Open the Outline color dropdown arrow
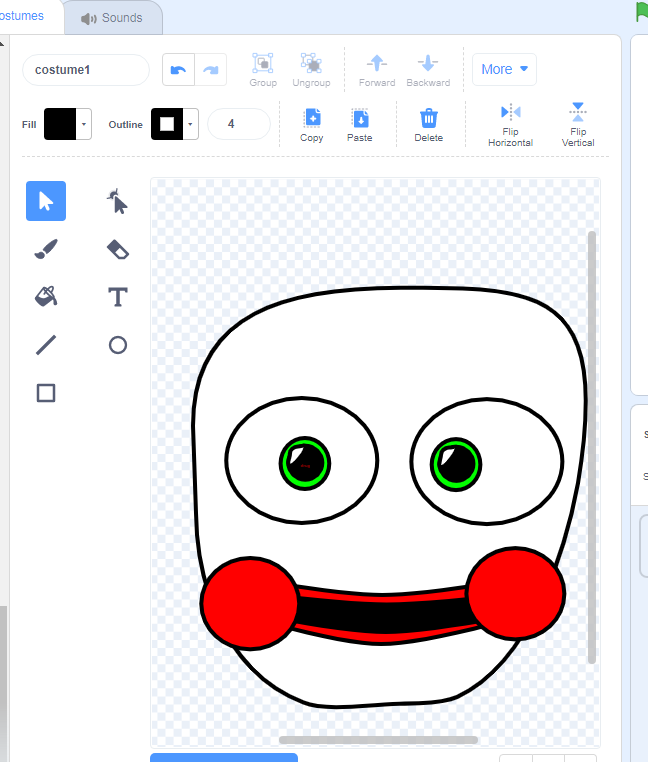Image resolution: width=648 pixels, height=762 pixels. (191, 124)
